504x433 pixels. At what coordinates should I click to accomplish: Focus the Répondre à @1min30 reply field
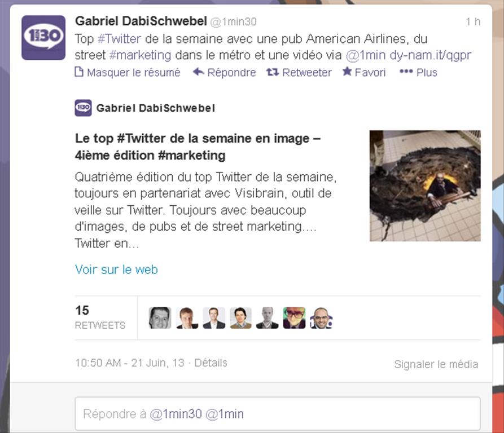click(x=278, y=413)
